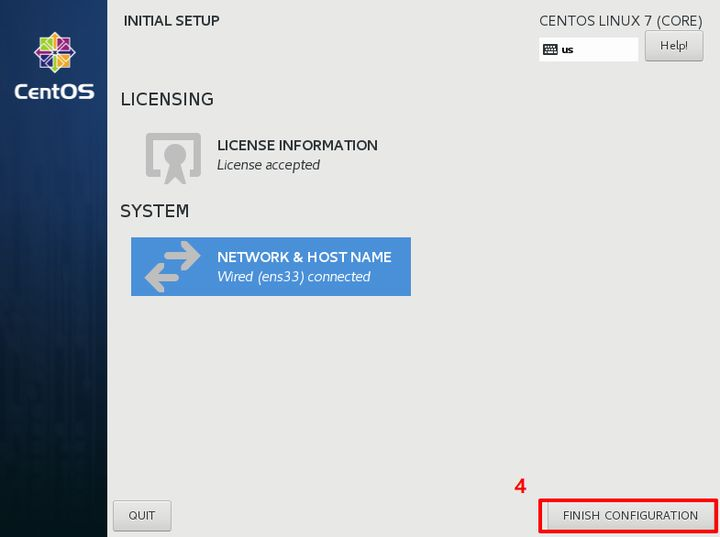Click the CENTOS LINUX 7 (CORE) label
The width and height of the screenshot is (720, 537).
(620, 21)
